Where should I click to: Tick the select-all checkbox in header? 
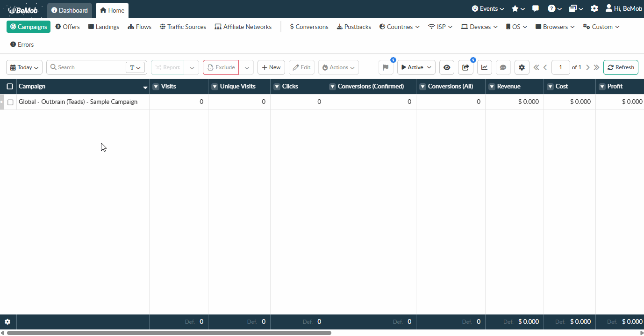tap(10, 87)
